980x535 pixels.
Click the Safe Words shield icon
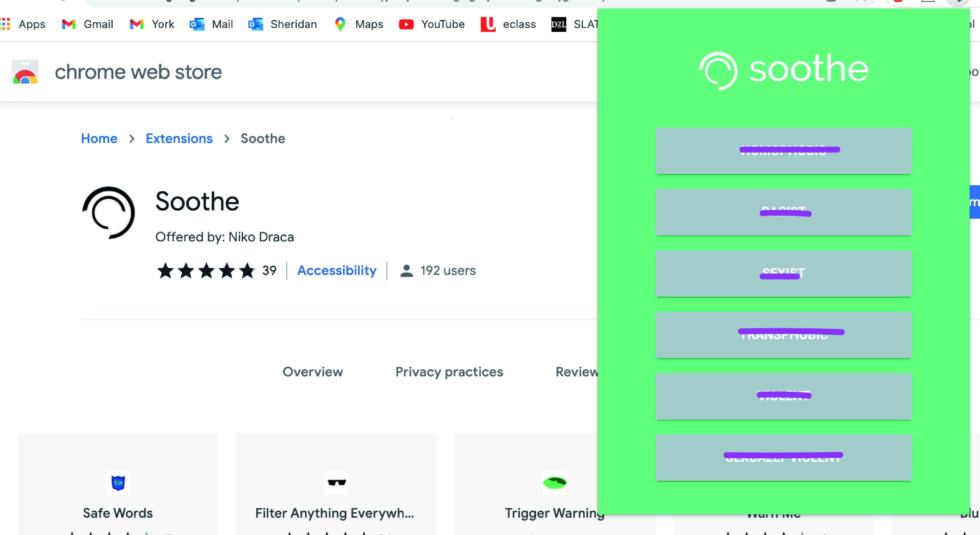(x=118, y=482)
